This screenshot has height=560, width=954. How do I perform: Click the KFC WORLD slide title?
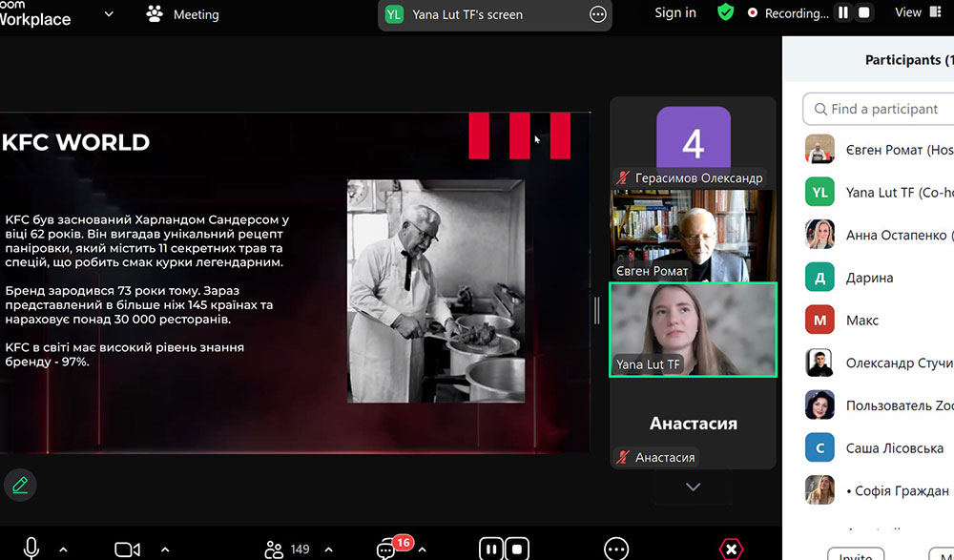click(75, 142)
